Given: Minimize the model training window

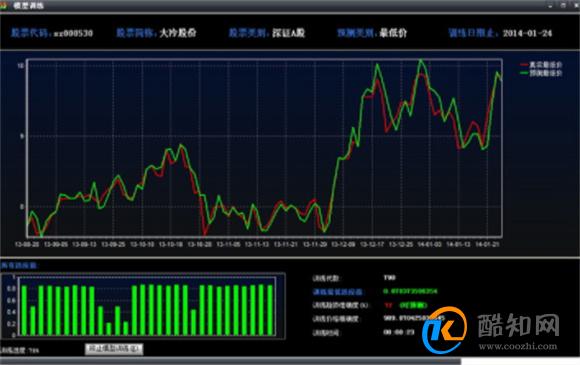Looking at the screenshot, I should [x=550, y=6].
